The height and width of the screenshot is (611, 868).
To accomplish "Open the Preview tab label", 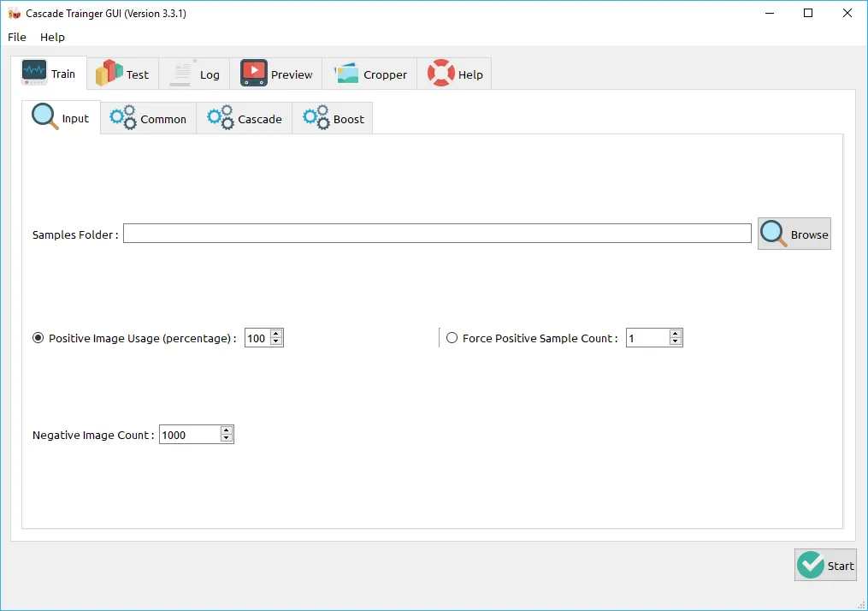I will click(292, 74).
